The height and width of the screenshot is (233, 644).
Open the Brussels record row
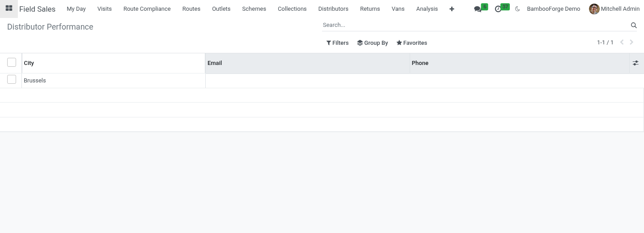(322, 81)
